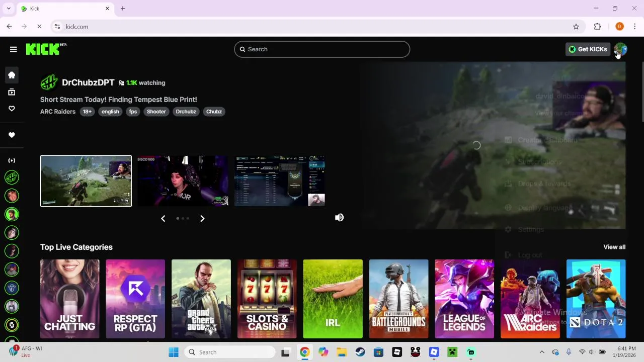
Task: Open Chrome three-dot menu
Action: pyautogui.click(x=635, y=27)
